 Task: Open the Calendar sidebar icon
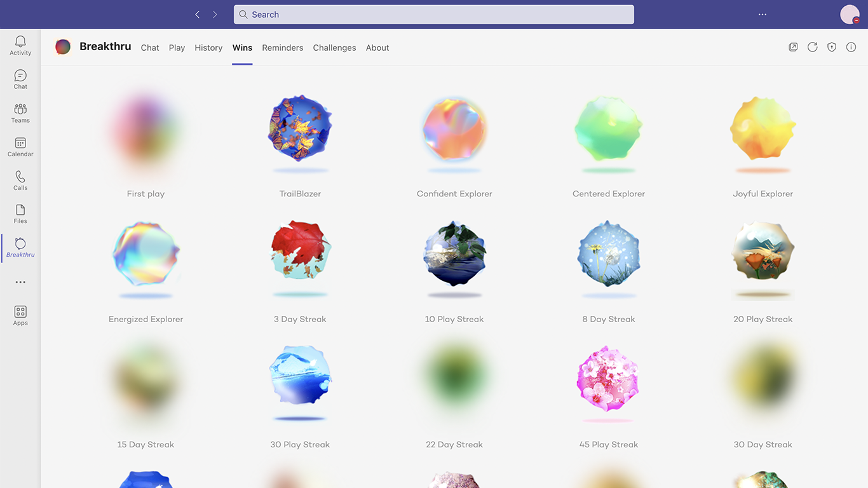[x=20, y=147]
